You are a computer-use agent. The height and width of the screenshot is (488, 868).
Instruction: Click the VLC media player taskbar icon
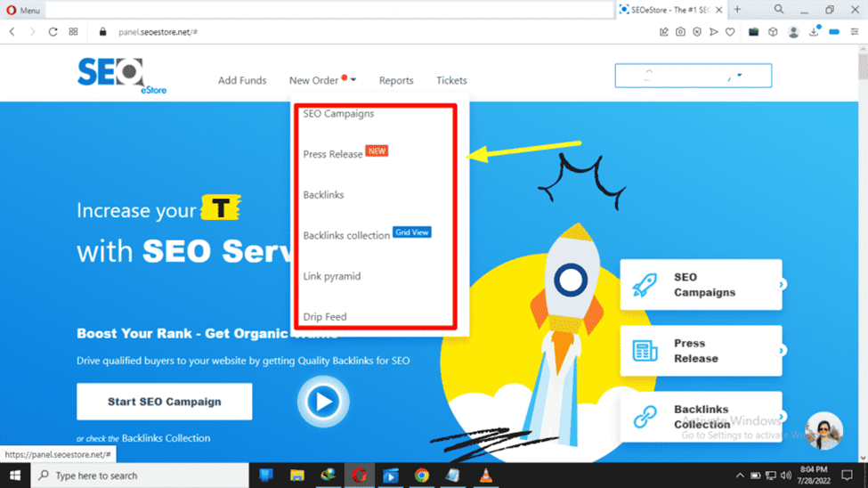485,476
